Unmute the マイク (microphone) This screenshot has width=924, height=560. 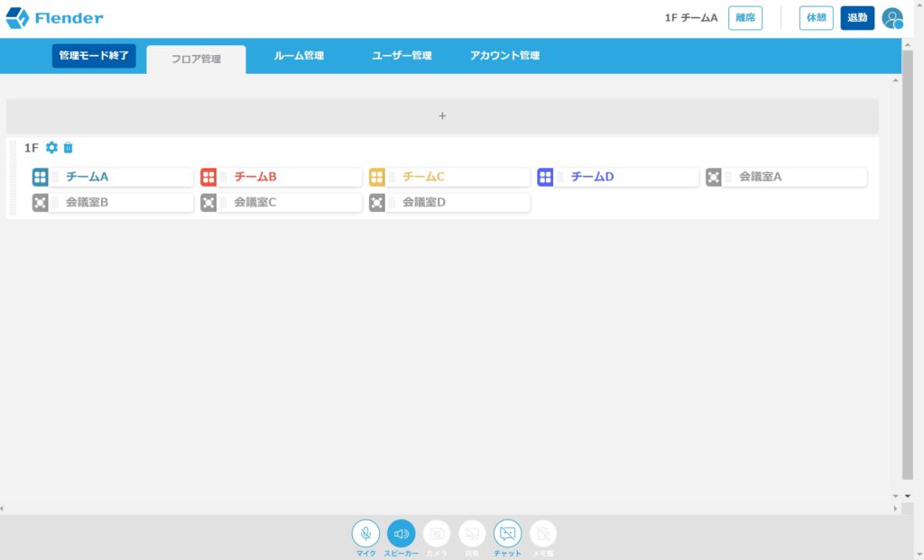tap(365, 532)
